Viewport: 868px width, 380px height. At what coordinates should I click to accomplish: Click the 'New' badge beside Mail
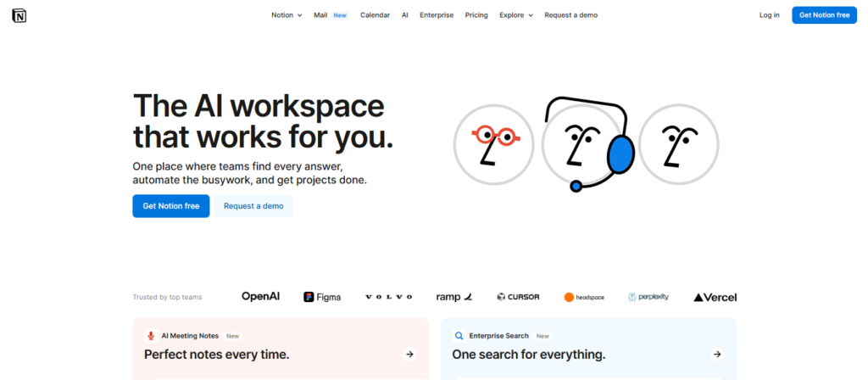[x=340, y=15]
